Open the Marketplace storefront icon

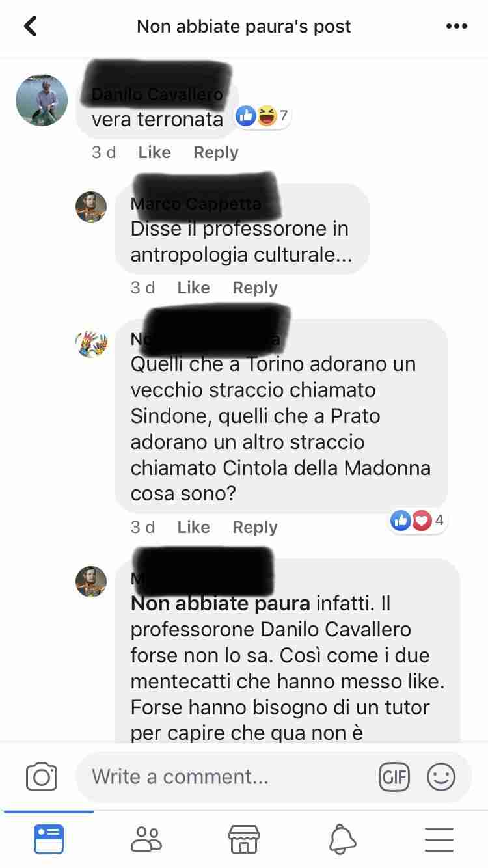pos(244,839)
